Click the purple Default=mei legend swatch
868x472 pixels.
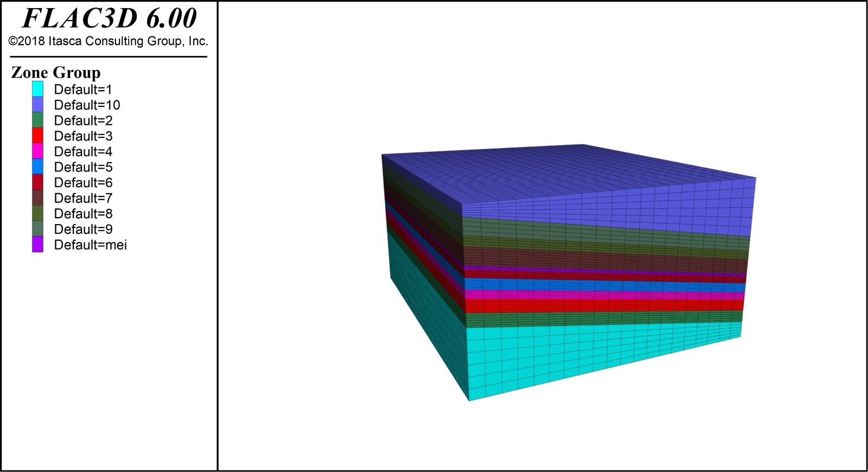(37, 245)
